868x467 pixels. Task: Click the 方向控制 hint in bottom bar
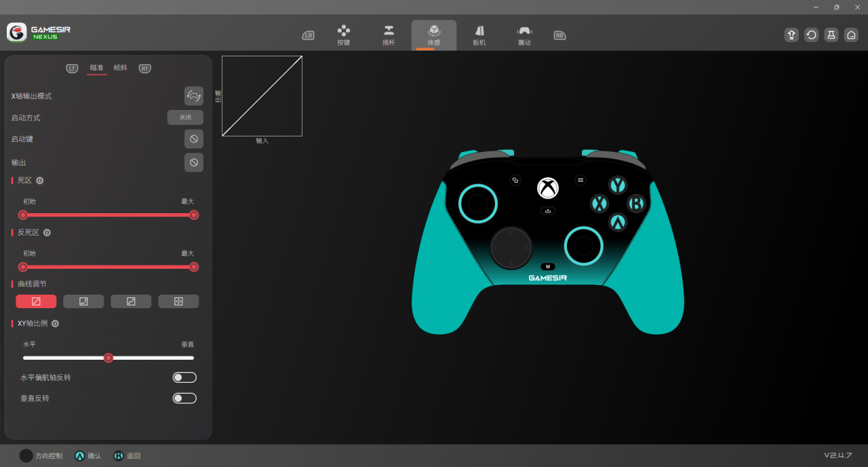point(41,455)
